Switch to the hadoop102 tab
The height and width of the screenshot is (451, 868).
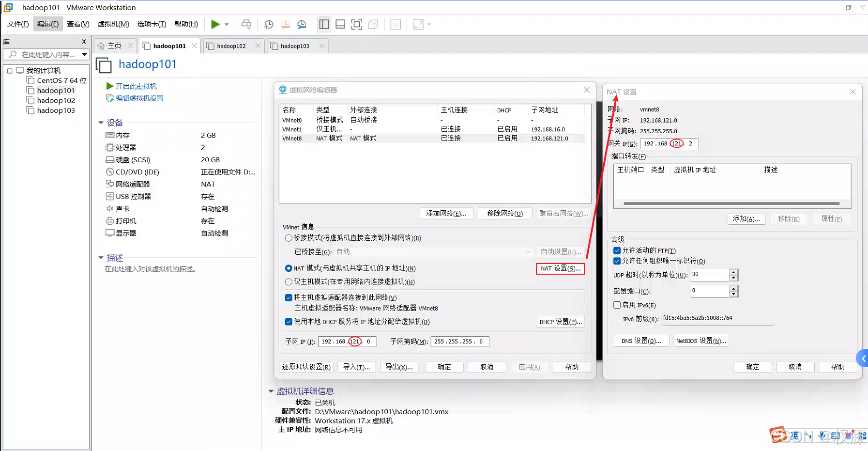[231, 46]
